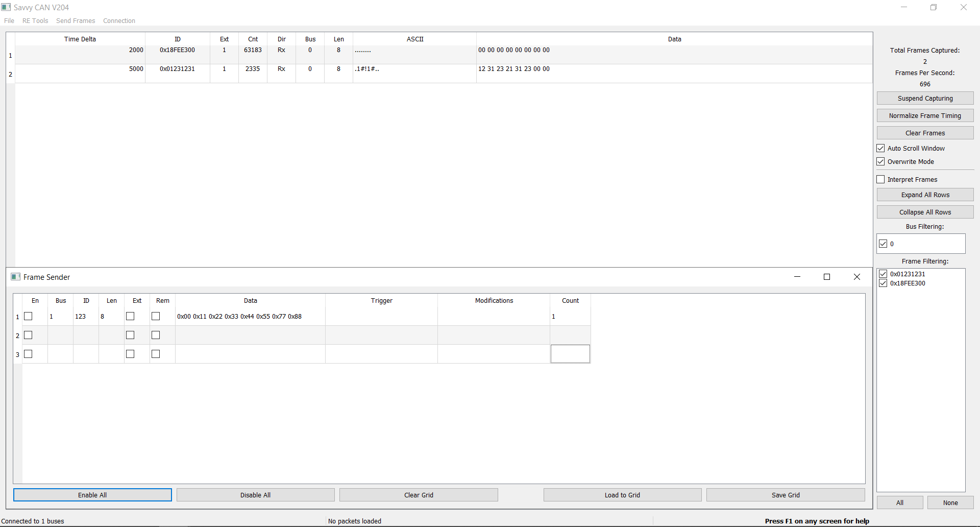This screenshot has height=527, width=980.
Task: Minimize the Savvy CAN main window
Action: [x=904, y=7]
